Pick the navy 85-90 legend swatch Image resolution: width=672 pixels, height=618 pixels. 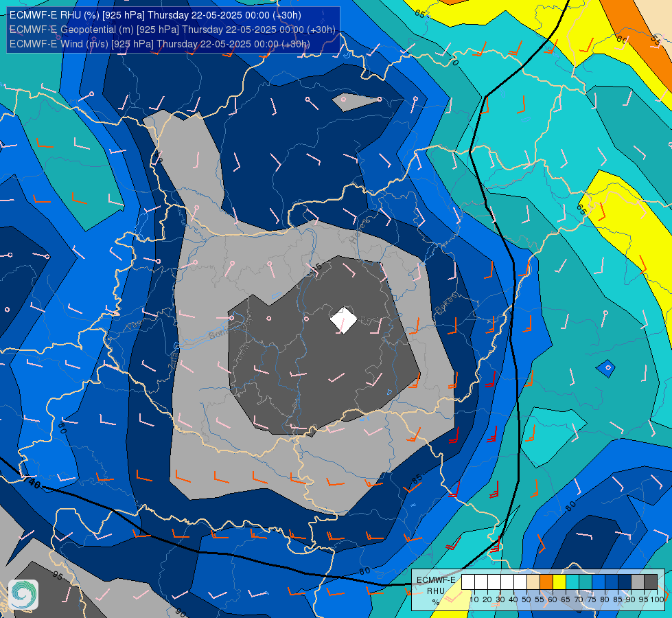[625, 582]
